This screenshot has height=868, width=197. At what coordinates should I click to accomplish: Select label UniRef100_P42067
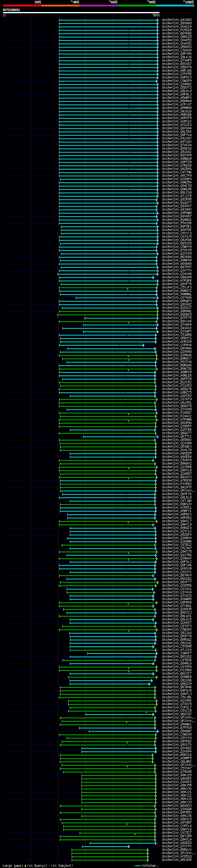(x=177, y=138)
